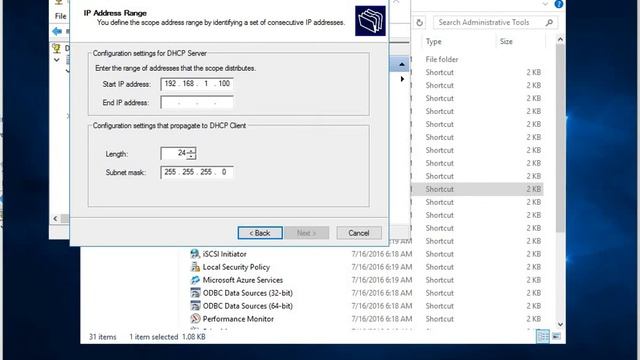Click the Performance Monitor date cell
Viewport: 640px width, 360px height.
(x=382, y=319)
